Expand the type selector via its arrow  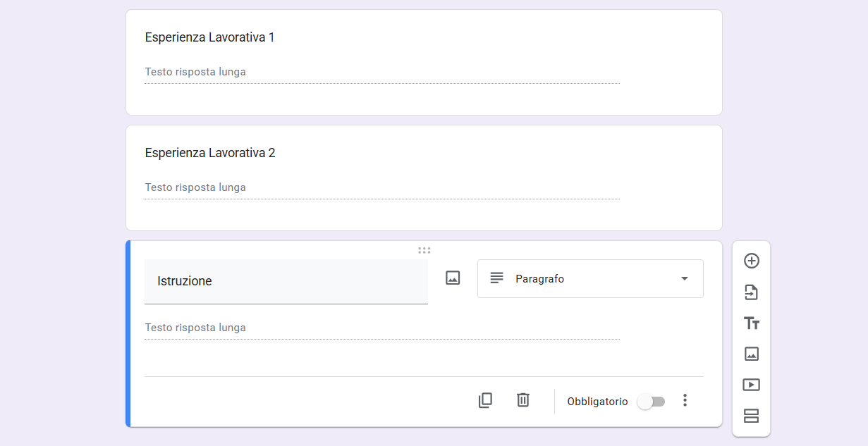(683, 278)
